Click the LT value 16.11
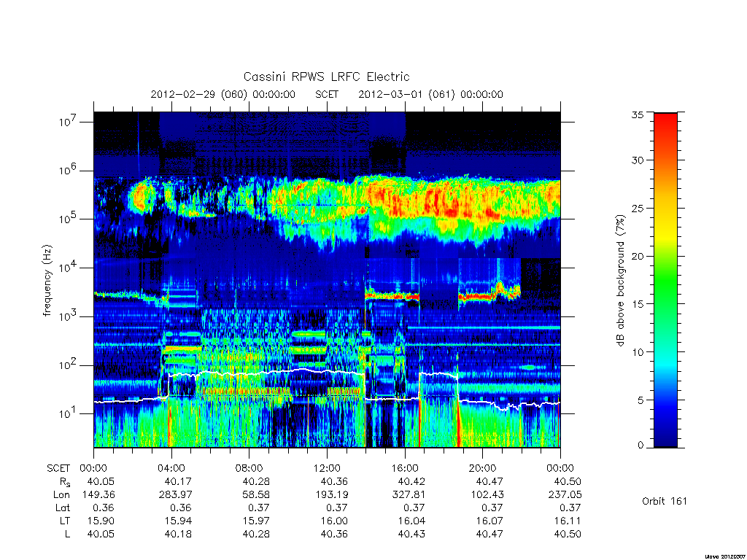The image size is (747, 560). 568,521
